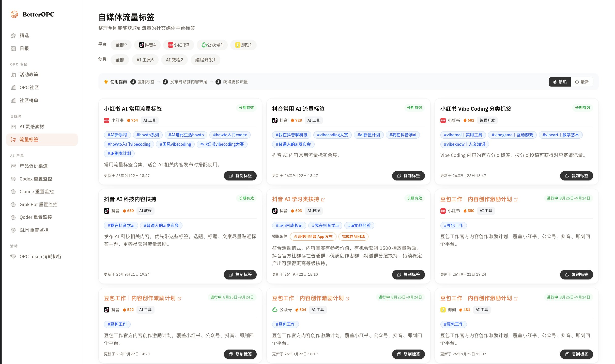Viewport: 615px width, 364px height.
Task: Click the #ai实战经验 tag
Action: (359, 225)
